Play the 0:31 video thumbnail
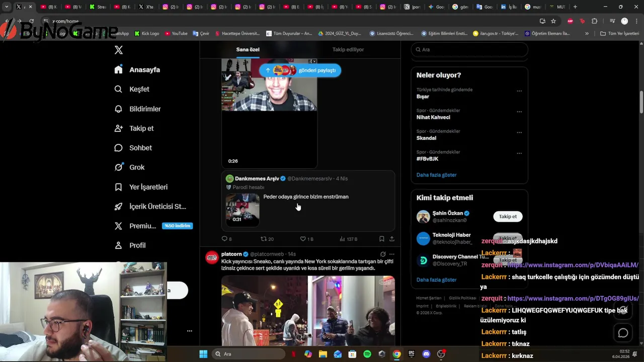This screenshot has height=362, width=644. pos(243,210)
